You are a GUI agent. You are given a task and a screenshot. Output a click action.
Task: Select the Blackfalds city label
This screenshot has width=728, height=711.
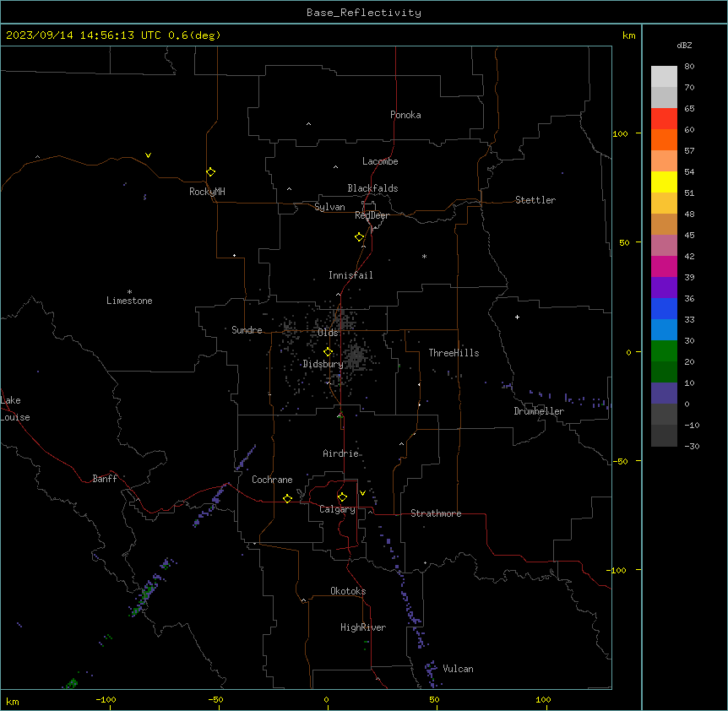coord(372,188)
